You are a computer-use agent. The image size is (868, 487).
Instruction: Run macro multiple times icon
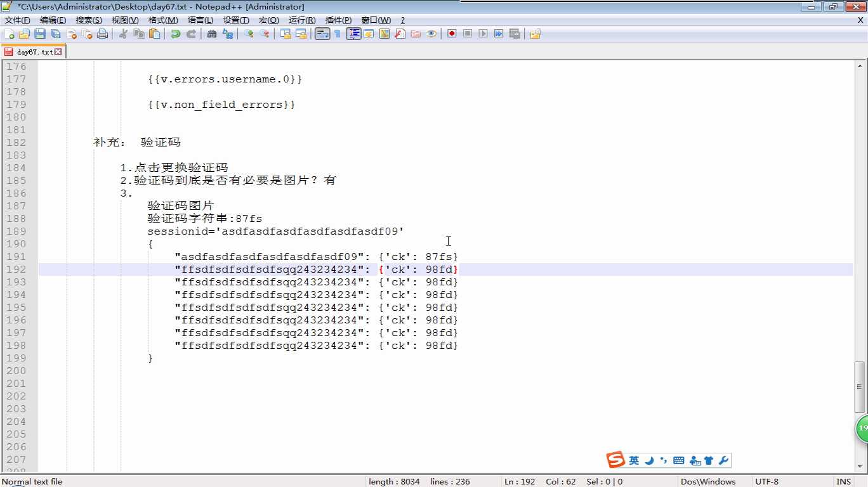(x=499, y=34)
